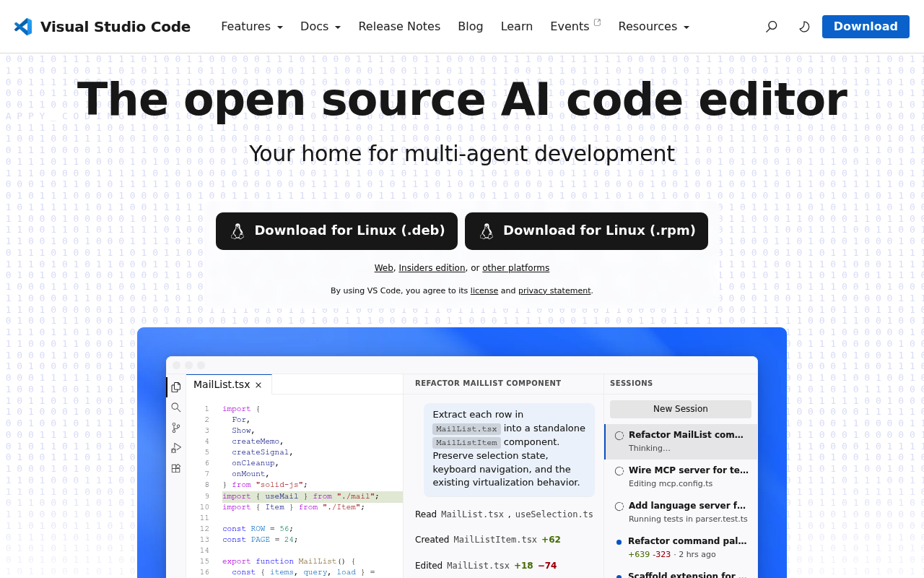Select the Refactor MailList session
Viewport: 924px width, 578px height.
tap(681, 441)
